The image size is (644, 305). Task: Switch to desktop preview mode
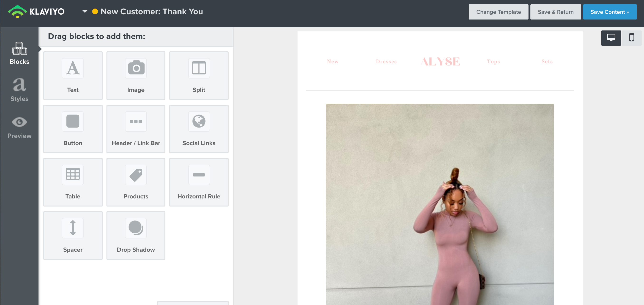click(x=611, y=38)
